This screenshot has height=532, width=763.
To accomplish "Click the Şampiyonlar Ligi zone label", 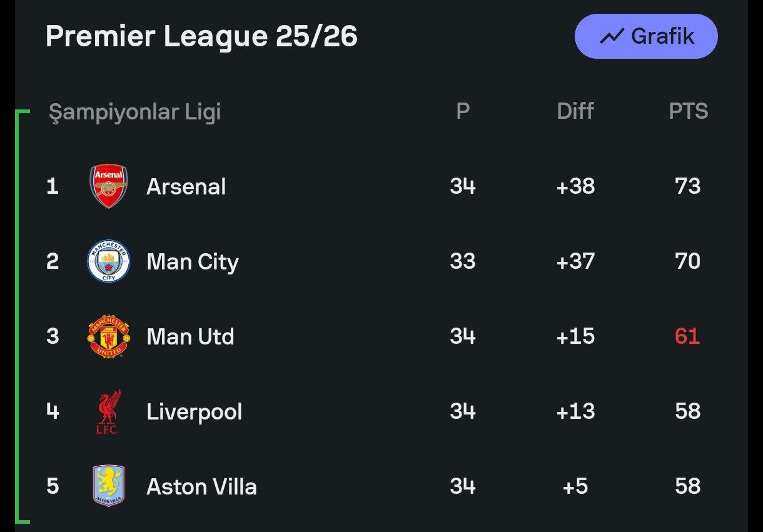I will tap(135, 112).
